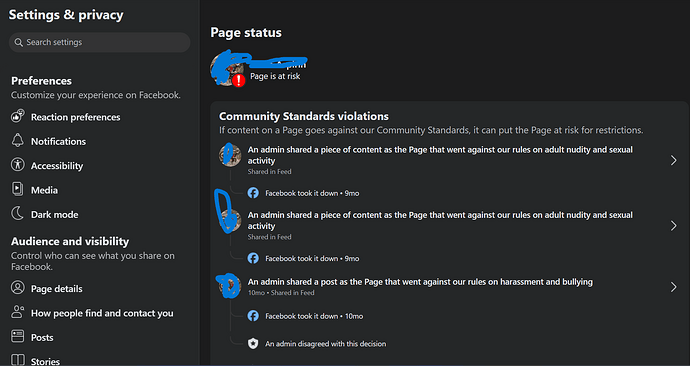Click the red Page is at risk alert badge
690x366 pixels.
tap(239, 80)
